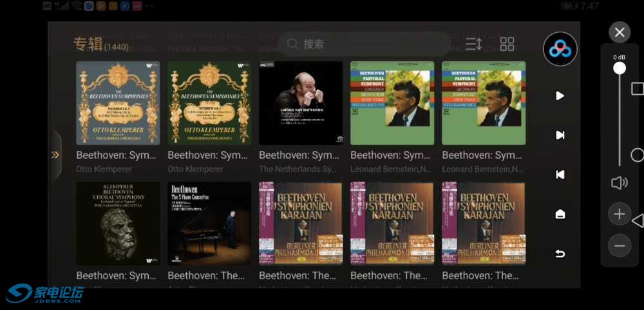Image resolution: width=644 pixels, height=310 pixels.
Task: Click the 0 dB volume slider handle
Action: (620, 68)
